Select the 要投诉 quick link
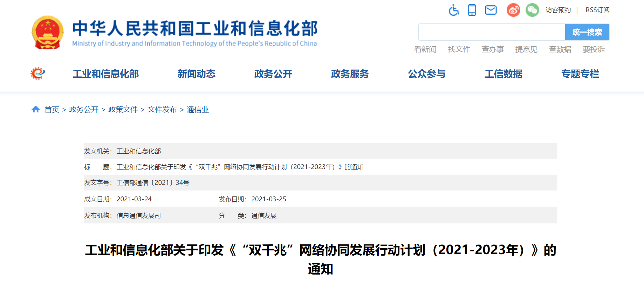 click(594, 49)
